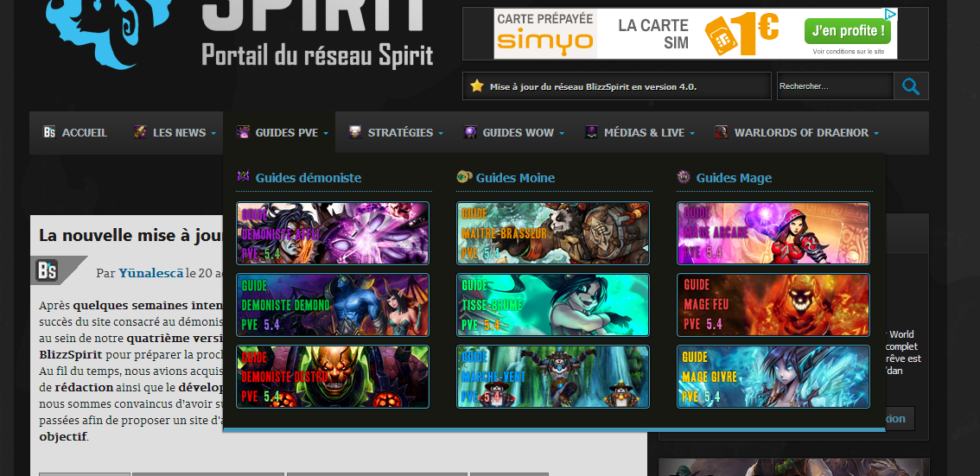Click the Guides Moine class icon
The width and height of the screenshot is (980, 476).
[x=464, y=177]
